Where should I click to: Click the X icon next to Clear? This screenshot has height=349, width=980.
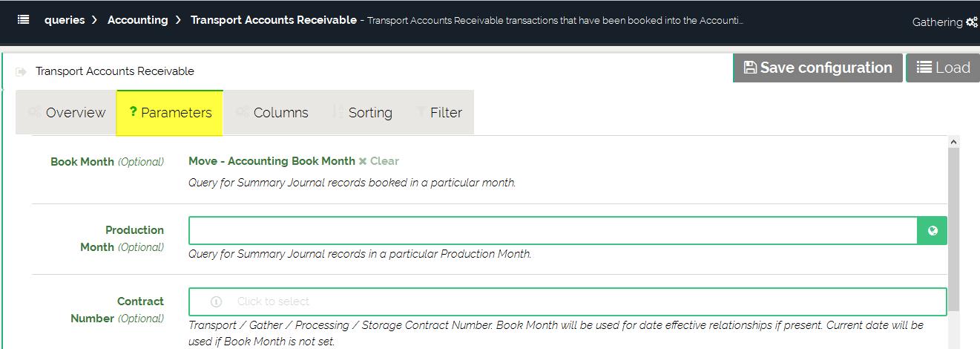pos(363,161)
